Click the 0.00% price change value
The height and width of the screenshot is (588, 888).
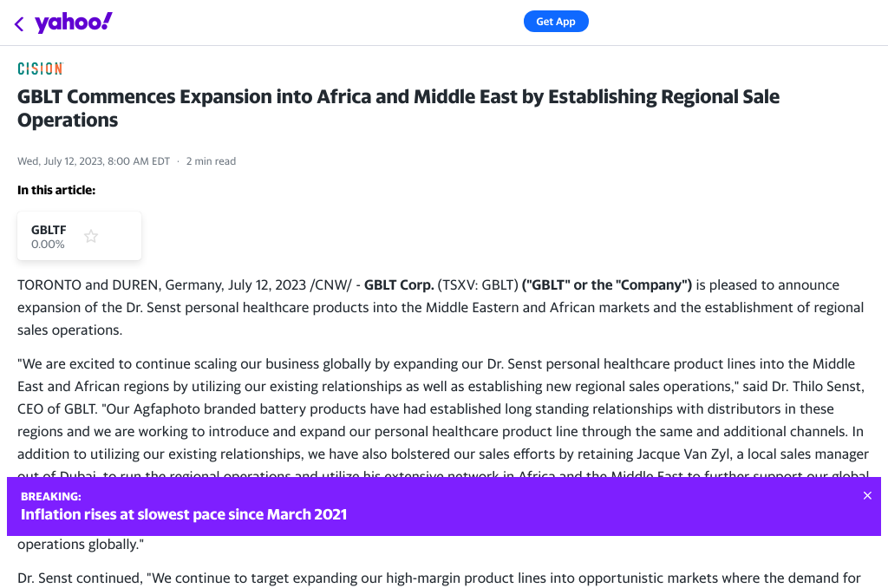click(48, 245)
